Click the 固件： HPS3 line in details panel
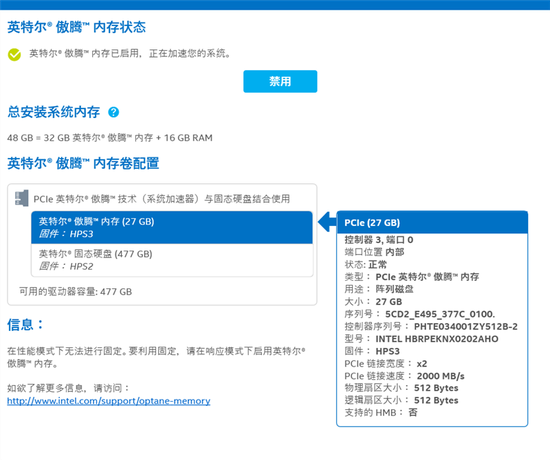 click(372, 351)
